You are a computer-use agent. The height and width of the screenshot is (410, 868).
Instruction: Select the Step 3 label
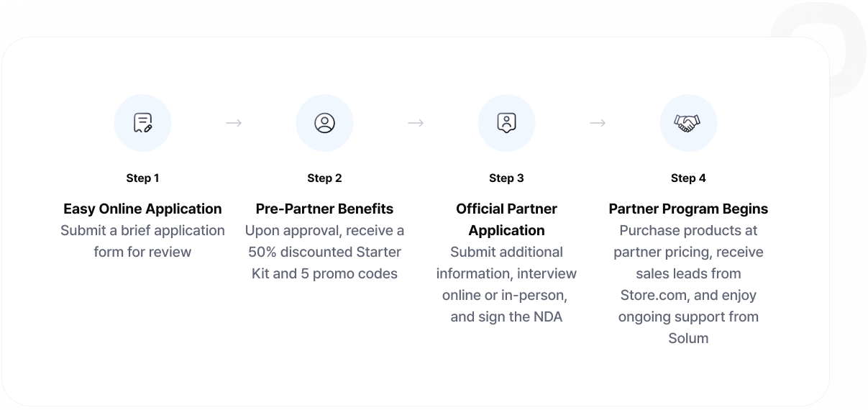pyautogui.click(x=506, y=178)
